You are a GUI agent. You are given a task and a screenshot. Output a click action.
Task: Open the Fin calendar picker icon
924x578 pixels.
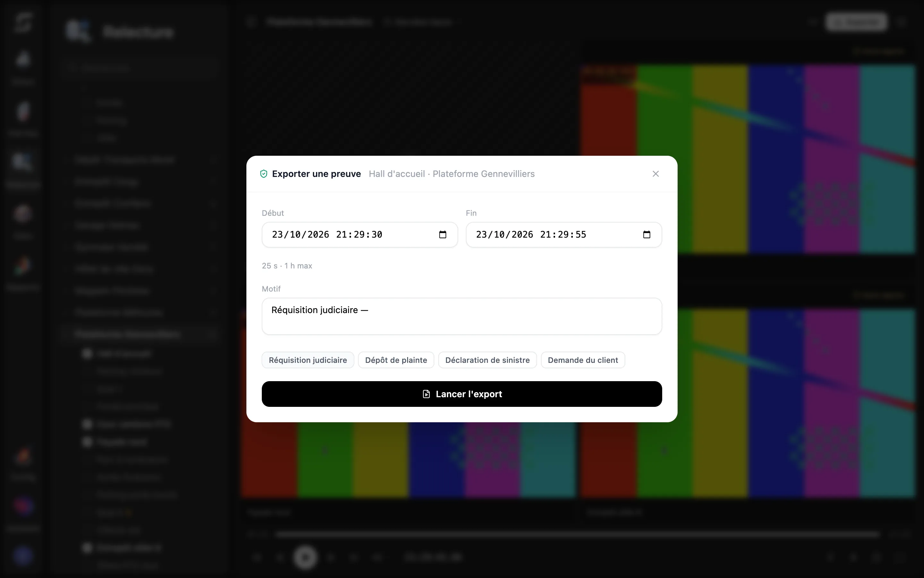pos(646,234)
